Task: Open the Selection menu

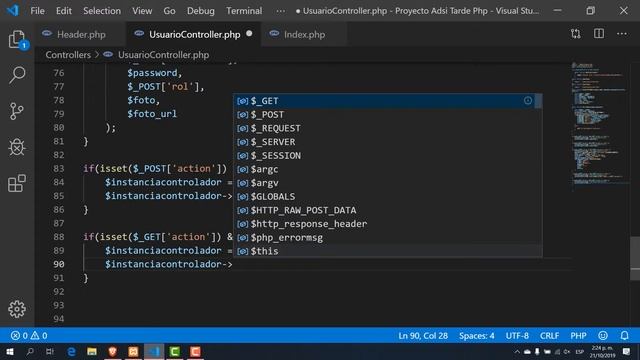Action: coord(102,11)
